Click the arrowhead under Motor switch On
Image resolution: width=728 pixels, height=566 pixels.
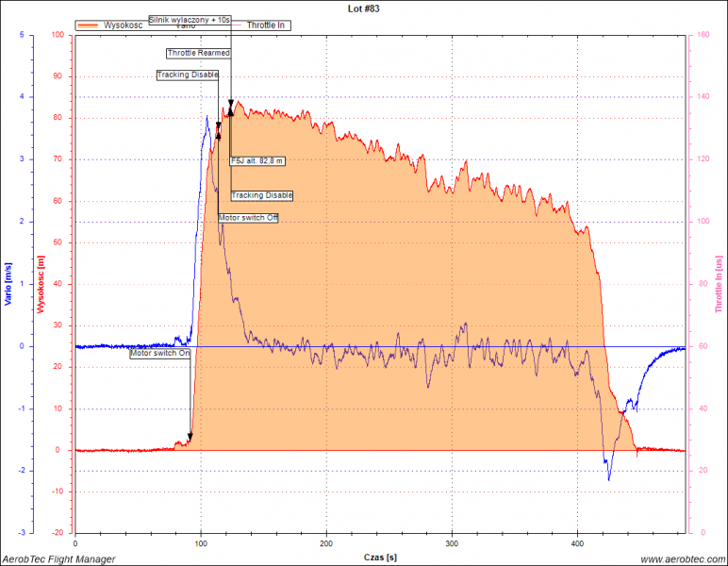pyautogui.click(x=190, y=437)
